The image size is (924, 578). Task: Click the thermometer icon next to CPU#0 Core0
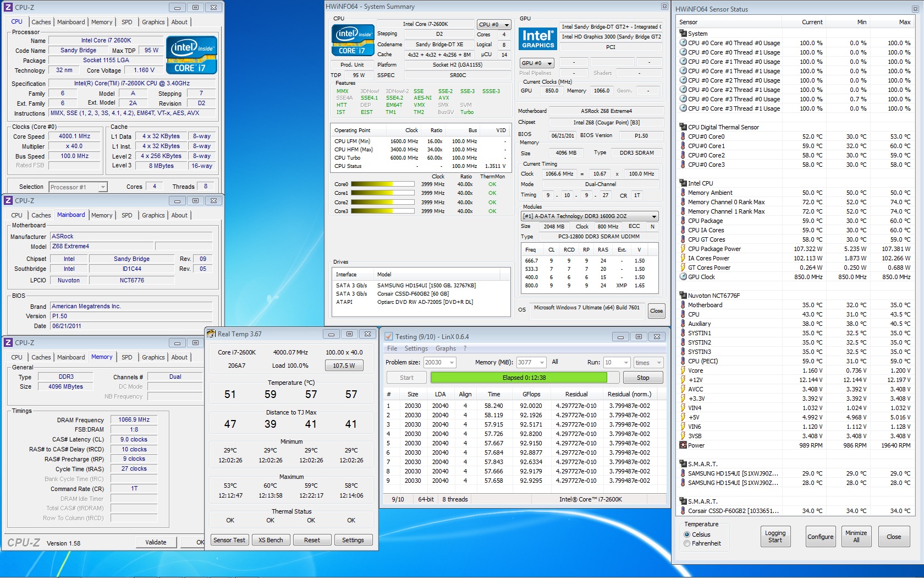coord(683,137)
